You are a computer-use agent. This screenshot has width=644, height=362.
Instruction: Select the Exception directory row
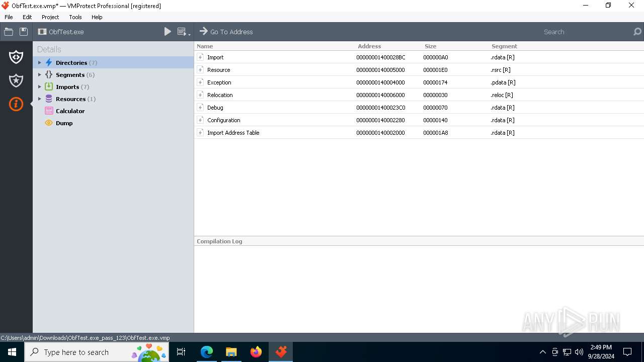click(x=419, y=82)
